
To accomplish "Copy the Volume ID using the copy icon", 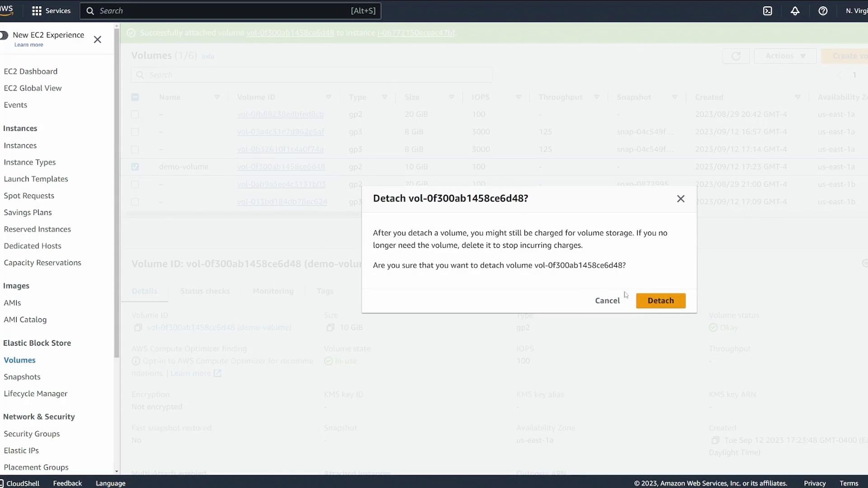I will click(138, 328).
